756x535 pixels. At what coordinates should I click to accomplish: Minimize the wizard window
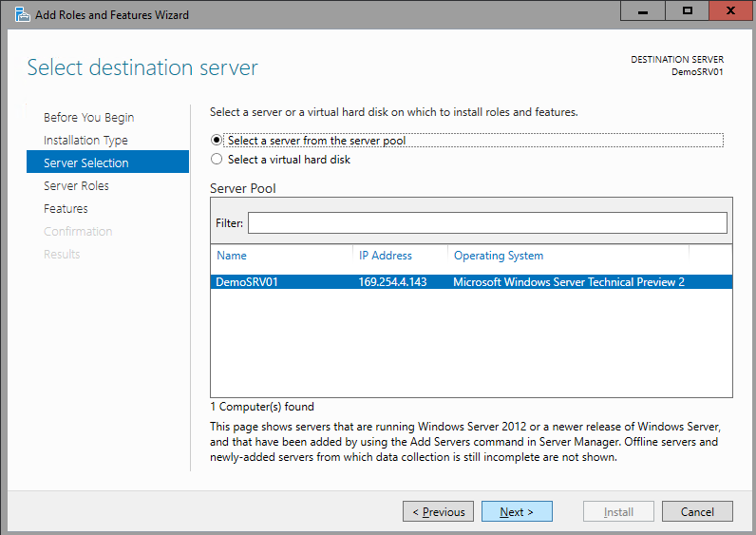[x=643, y=10]
